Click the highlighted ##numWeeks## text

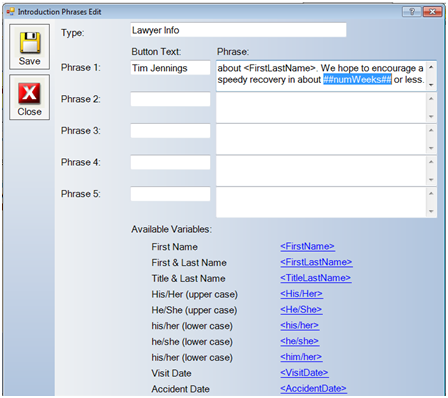[x=357, y=80]
